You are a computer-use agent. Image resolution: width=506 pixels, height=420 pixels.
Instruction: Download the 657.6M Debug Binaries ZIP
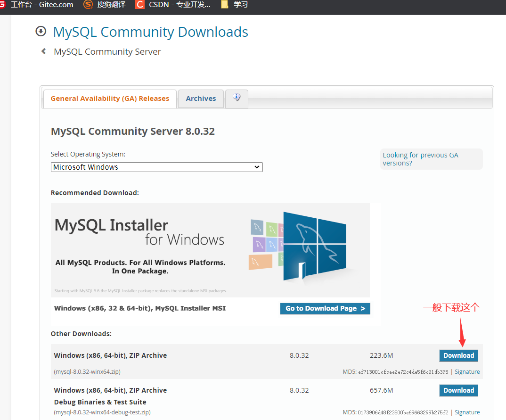458,390
